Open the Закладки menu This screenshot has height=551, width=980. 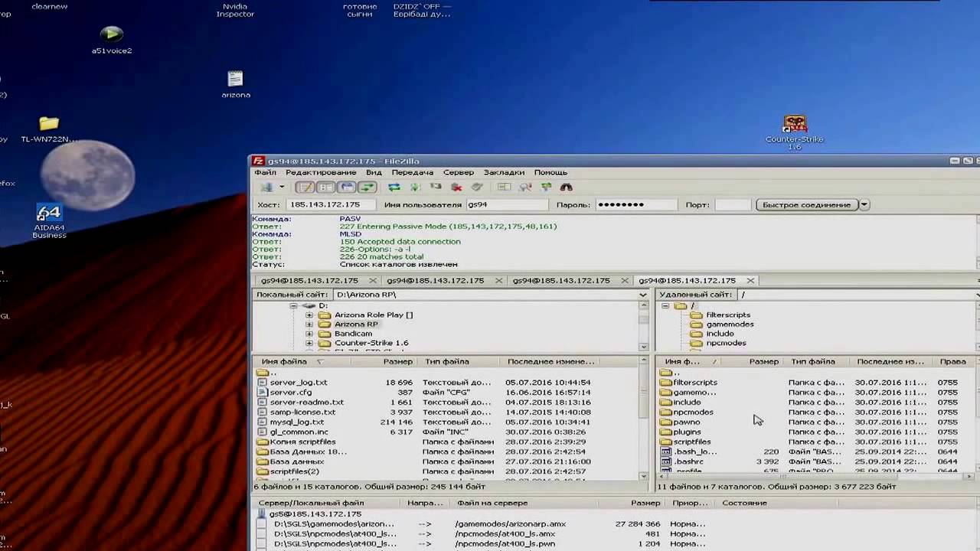504,172
